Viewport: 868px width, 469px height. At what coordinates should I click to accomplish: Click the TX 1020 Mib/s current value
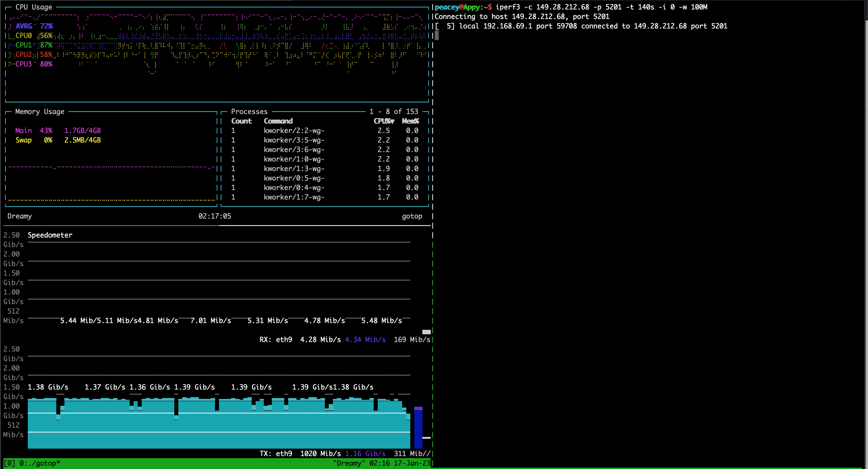point(320,454)
